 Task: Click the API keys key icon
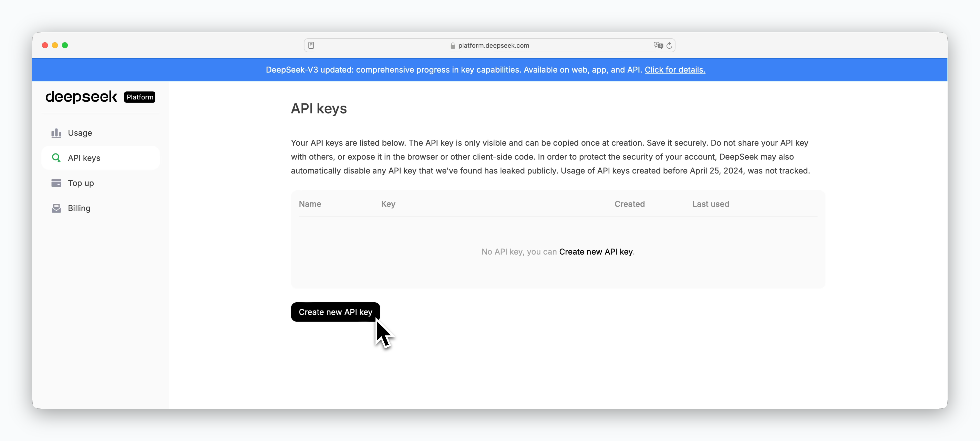[56, 158]
